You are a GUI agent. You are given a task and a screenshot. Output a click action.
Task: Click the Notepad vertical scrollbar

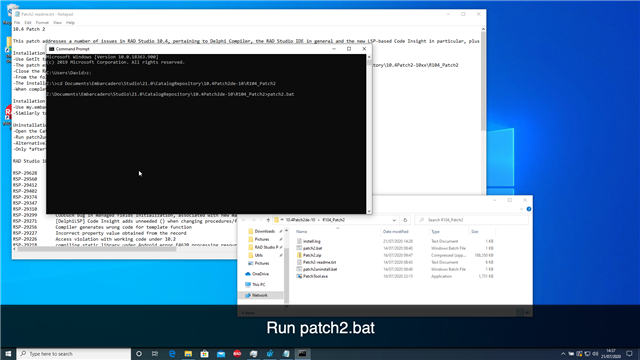click(483, 82)
